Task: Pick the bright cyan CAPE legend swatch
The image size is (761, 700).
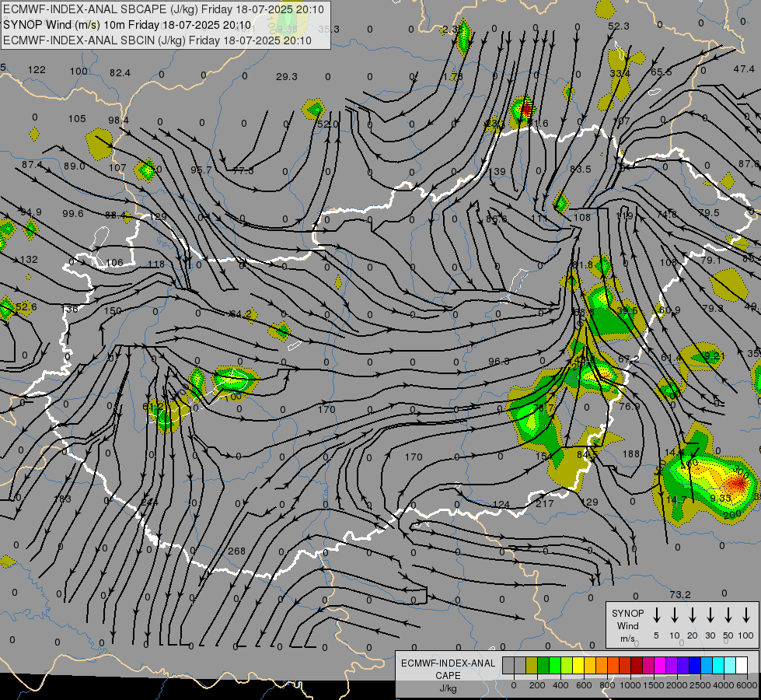Action: (x=717, y=666)
